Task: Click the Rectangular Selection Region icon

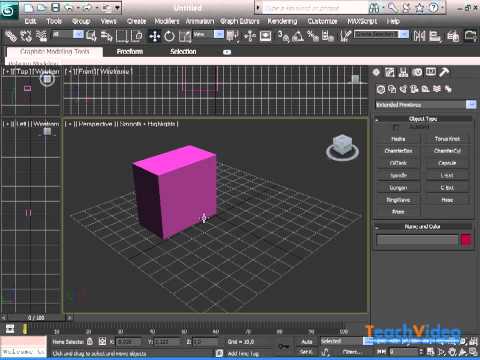Action: (x=122, y=36)
